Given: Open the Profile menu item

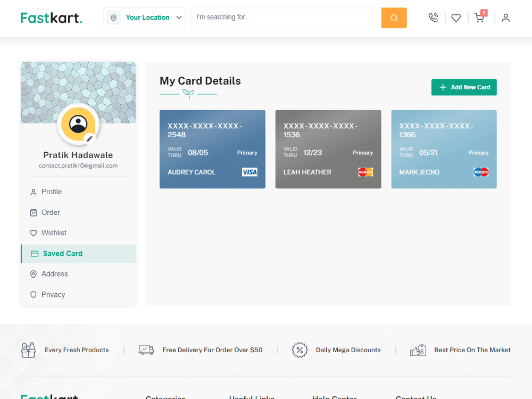Looking at the screenshot, I should [78, 192].
